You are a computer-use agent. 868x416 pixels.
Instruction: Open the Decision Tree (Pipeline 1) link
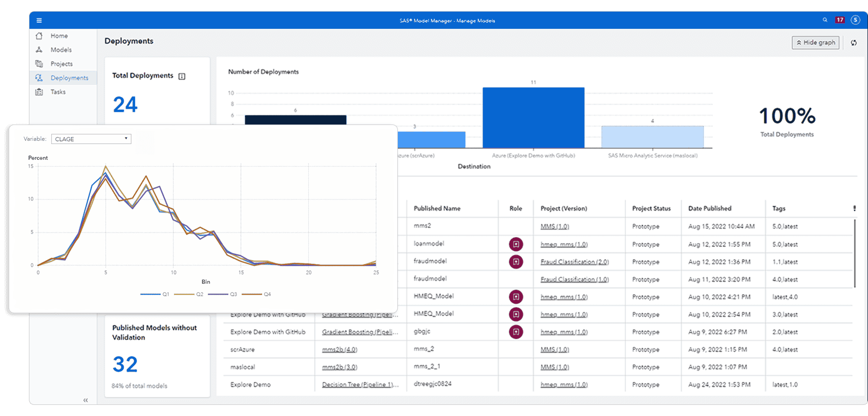(360, 385)
